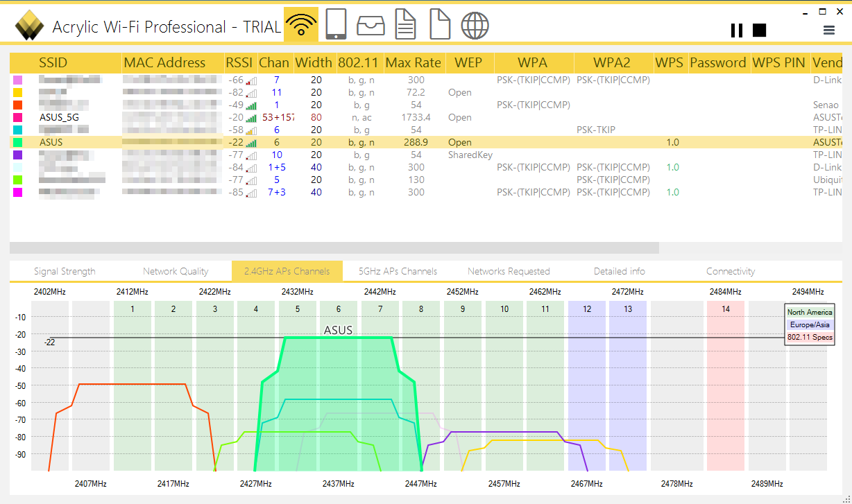Image resolution: width=852 pixels, height=504 pixels.
Task: Click the SharedKey WEP cell
Action: 470,155
